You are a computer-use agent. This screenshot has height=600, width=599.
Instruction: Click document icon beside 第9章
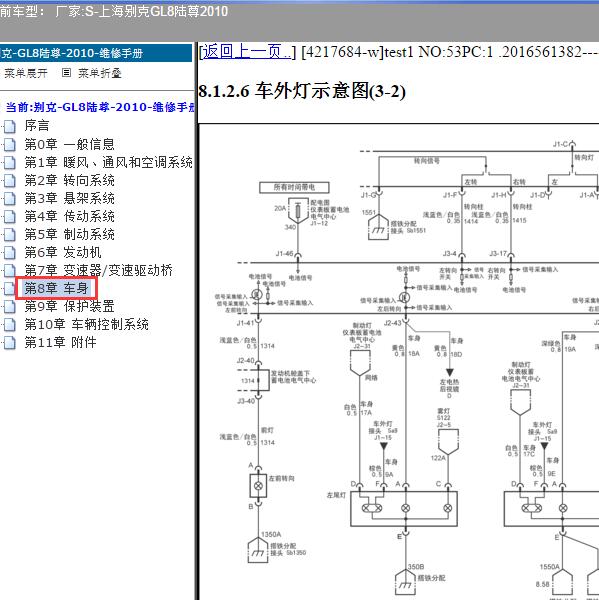point(10,306)
